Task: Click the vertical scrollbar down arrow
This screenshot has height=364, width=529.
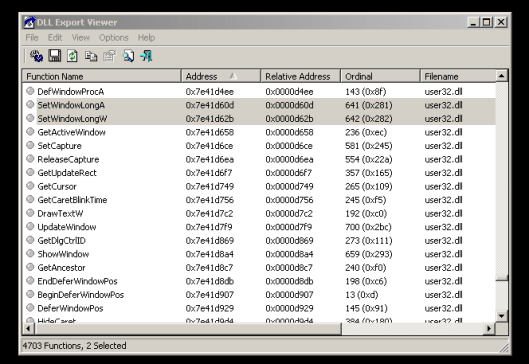Action: 501,316
